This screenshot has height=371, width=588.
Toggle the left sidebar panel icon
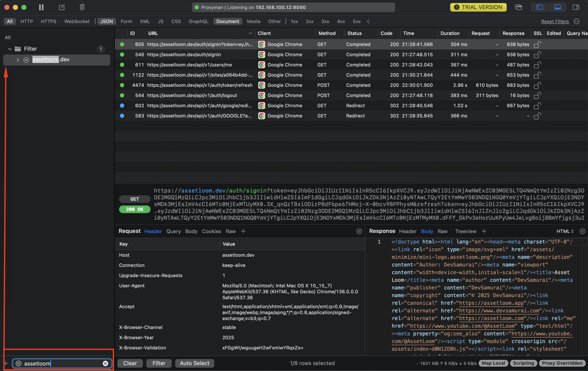[x=539, y=7]
